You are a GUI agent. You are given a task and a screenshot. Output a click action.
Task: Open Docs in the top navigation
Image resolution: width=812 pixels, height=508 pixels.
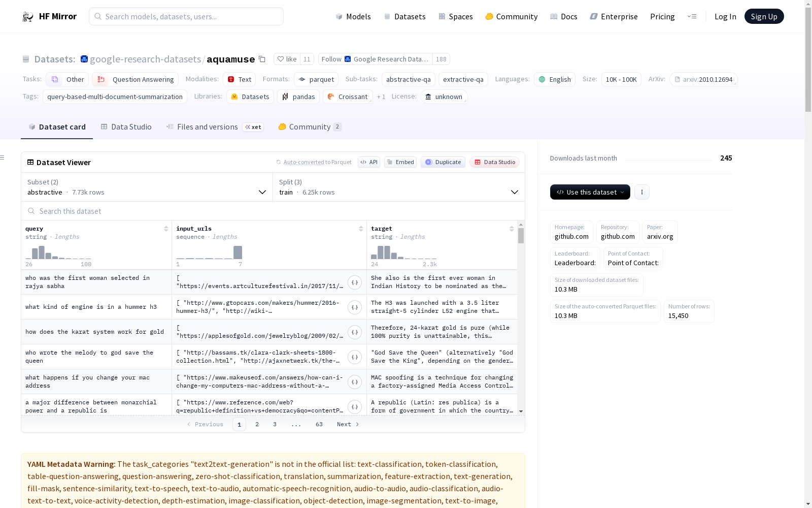(x=564, y=16)
